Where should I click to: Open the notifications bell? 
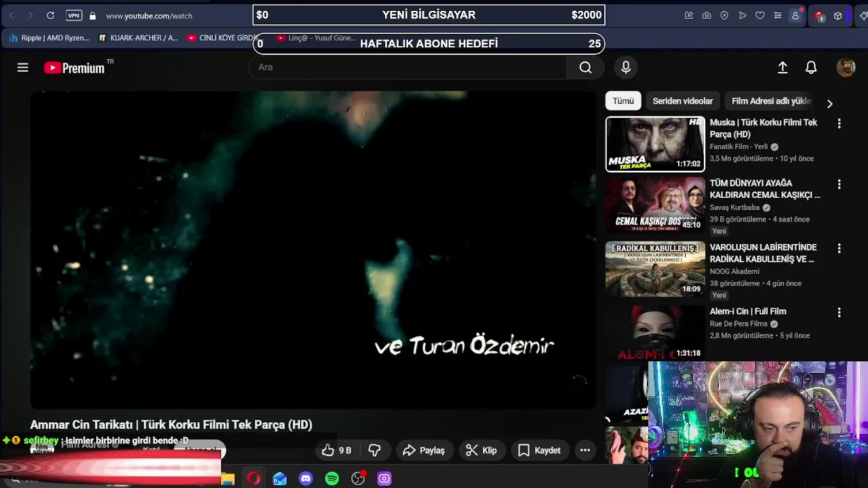click(x=811, y=67)
